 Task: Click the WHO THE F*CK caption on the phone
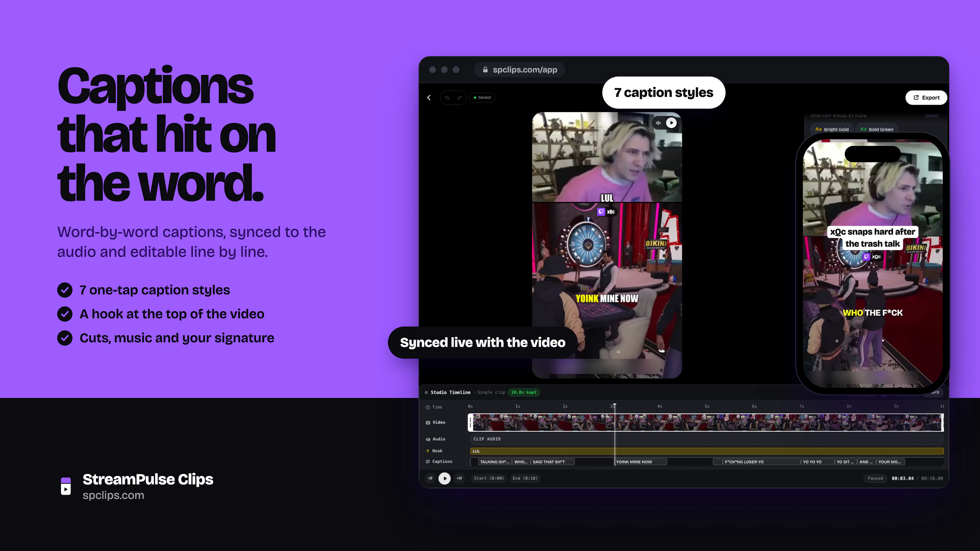pyautogui.click(x=873, y=313)
